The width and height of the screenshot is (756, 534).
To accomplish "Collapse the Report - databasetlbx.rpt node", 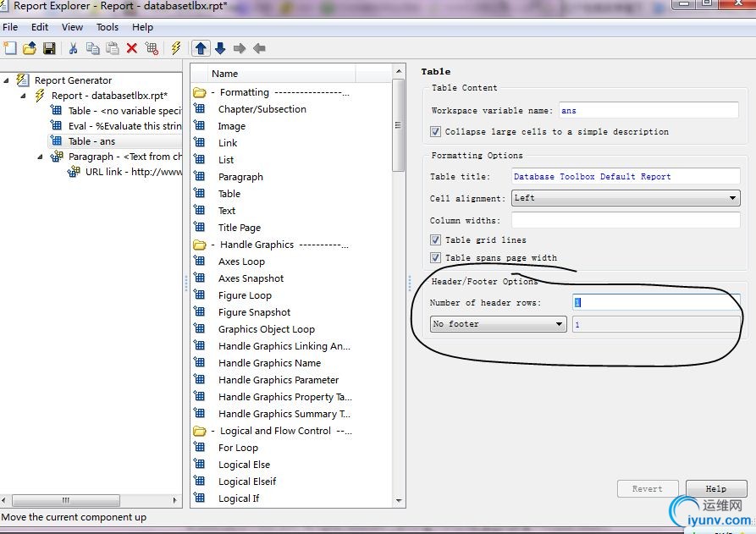I will (x=23, y=96).
